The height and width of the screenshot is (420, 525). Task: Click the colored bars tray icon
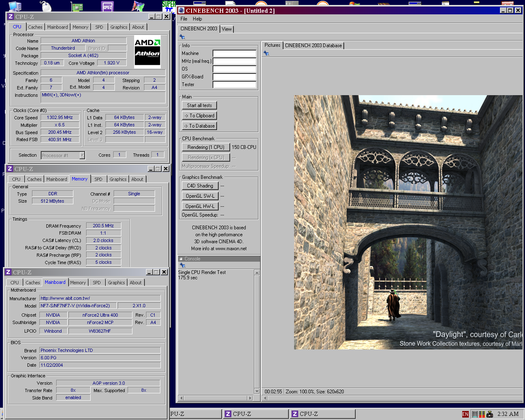point(482,414)
